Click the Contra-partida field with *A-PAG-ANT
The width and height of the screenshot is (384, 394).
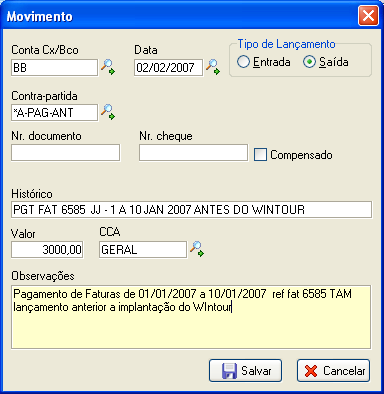(55, 113)
